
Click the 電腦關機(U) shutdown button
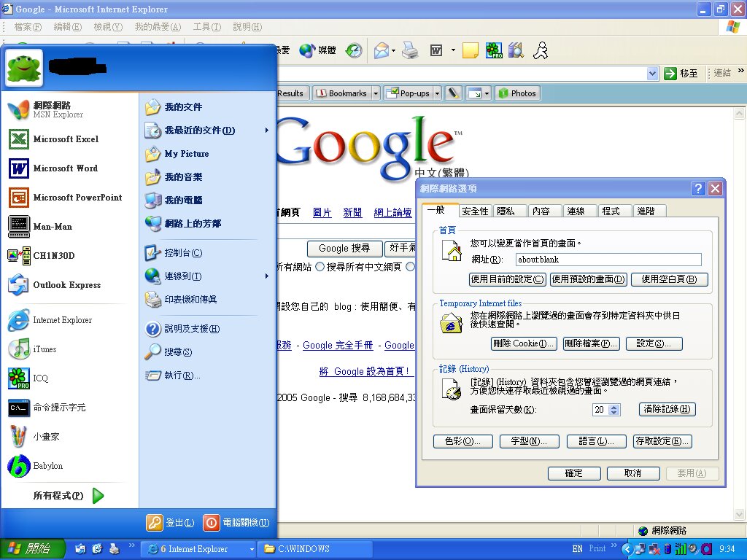[x=237, y=523]
